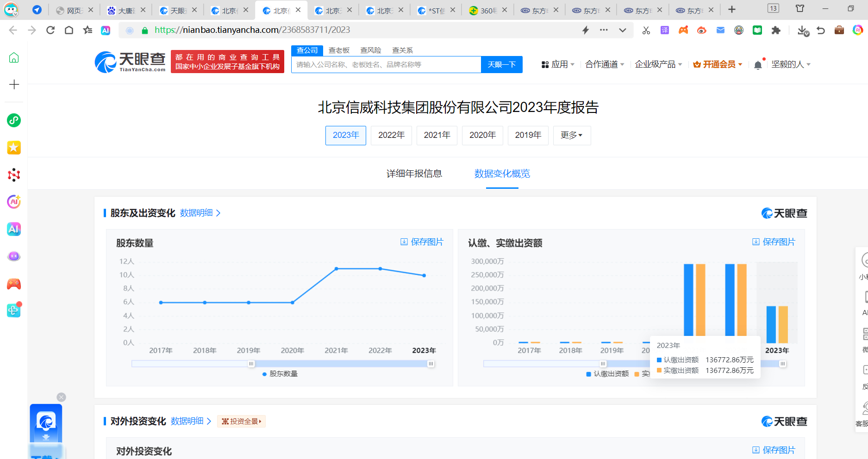This screenshot has width=868, height=459.
Task: Select the 2022年 report year
Action: tap(391, 135)
